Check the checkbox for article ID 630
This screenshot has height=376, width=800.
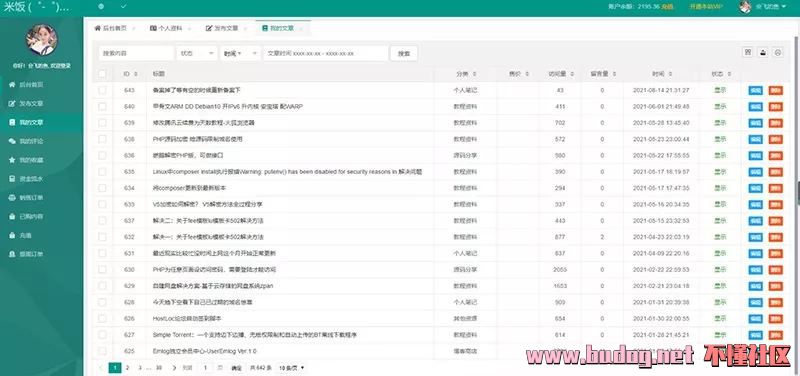coord(103,269)
